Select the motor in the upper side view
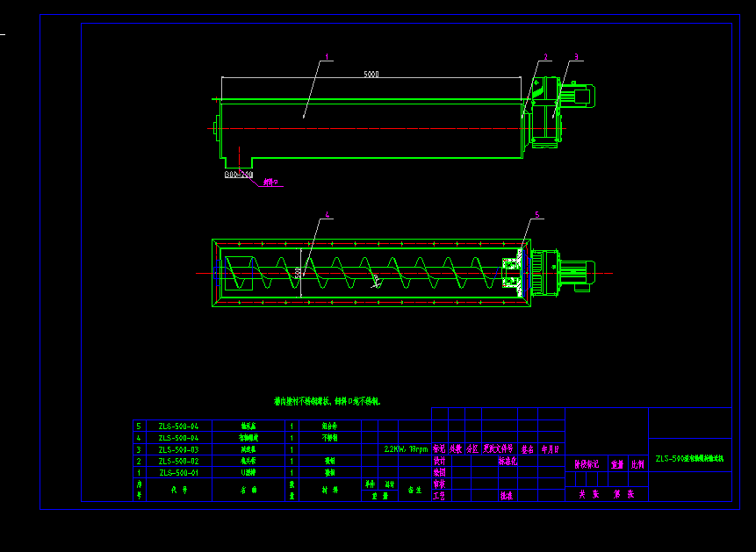The height and width of the screenshot is (552, 756). [578, 96]
